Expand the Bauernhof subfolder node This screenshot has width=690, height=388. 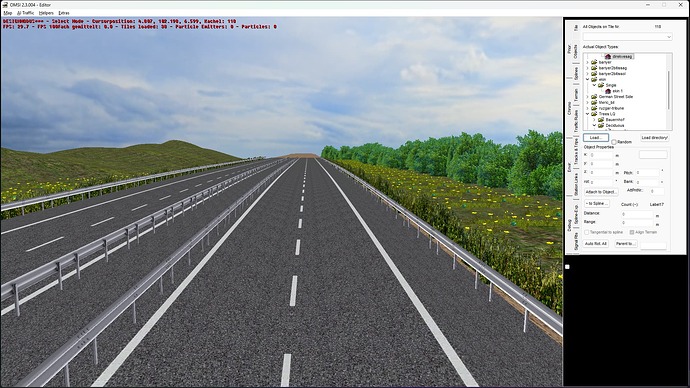[x=594, y=120]
